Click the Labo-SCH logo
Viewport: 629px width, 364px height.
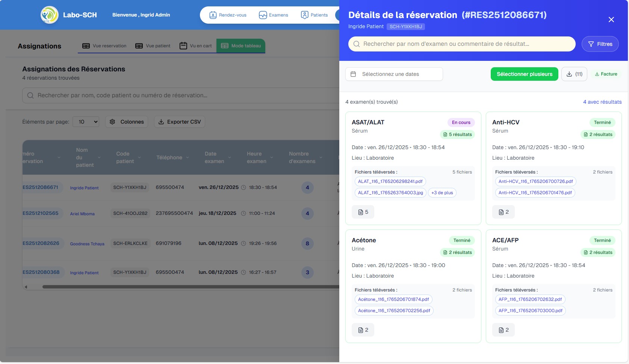pyautogui.click(x=49, y=15)
